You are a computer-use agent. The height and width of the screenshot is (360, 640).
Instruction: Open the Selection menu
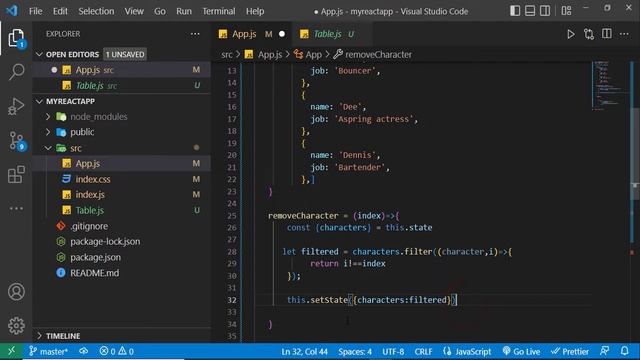pyautogui.click(x=96, y=11)
